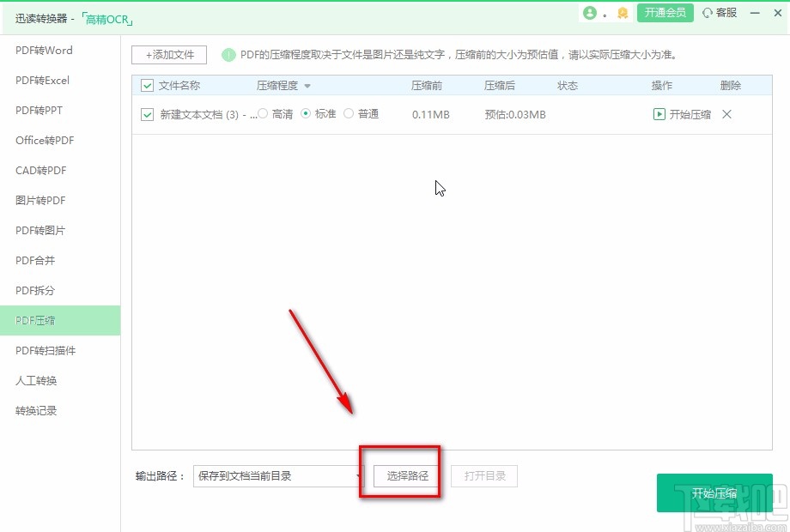Select the 普通 compression option
This screenshot has height=532, width=790.
[349, 114]
